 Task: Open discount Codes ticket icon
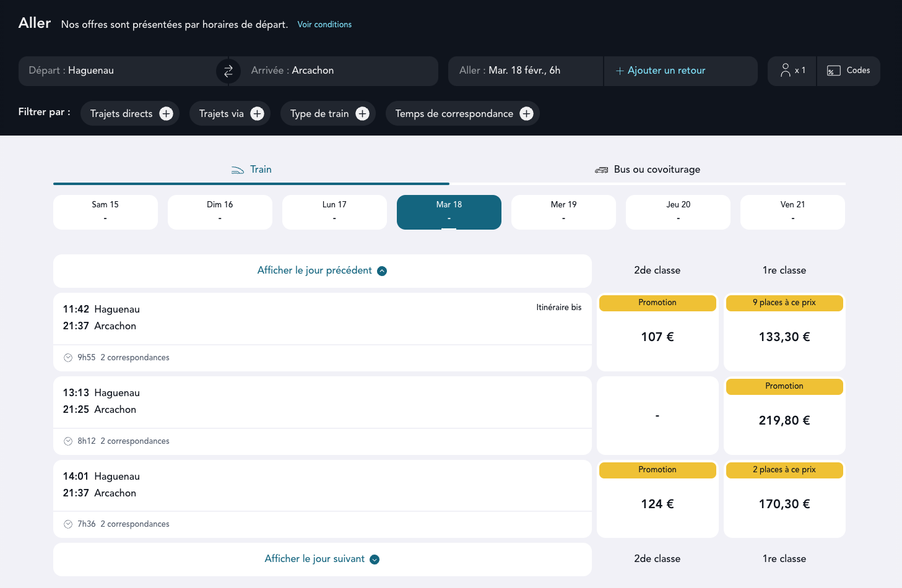[833, 71]
